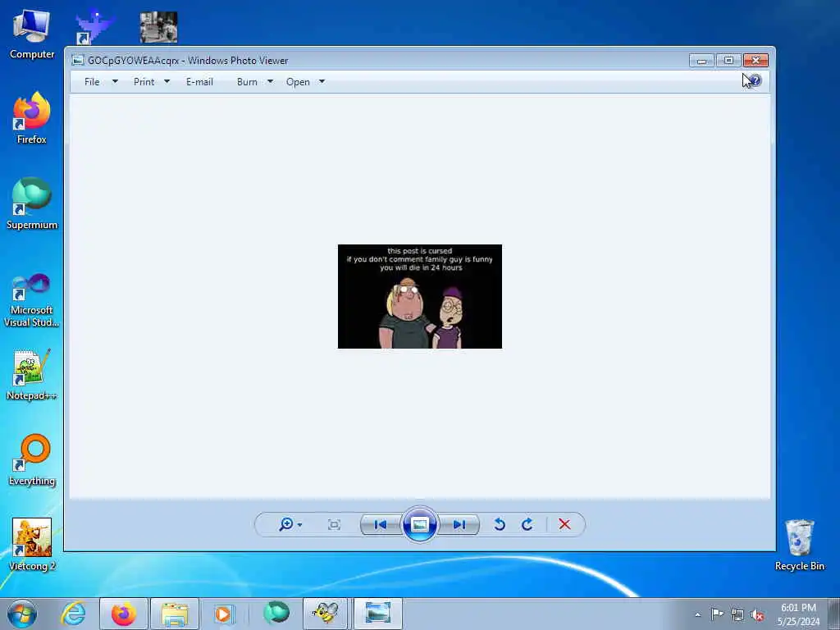Open Supermium from the taskbar

coord(276,614)
